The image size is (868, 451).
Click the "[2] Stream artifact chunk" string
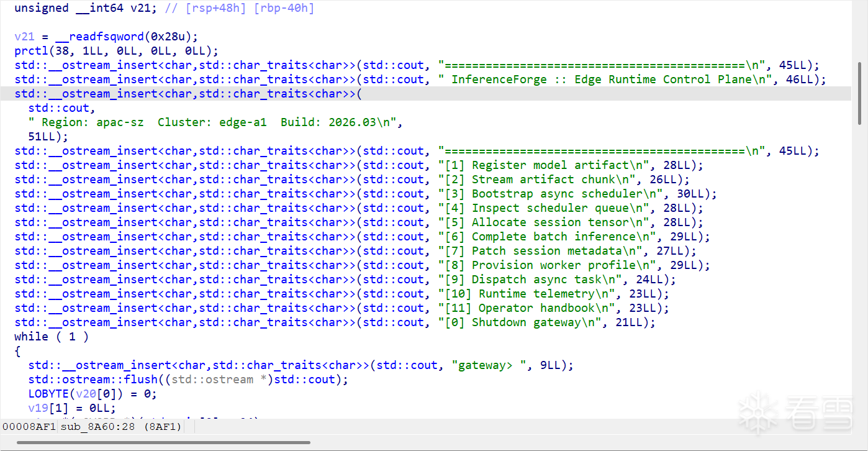[540, 180]
